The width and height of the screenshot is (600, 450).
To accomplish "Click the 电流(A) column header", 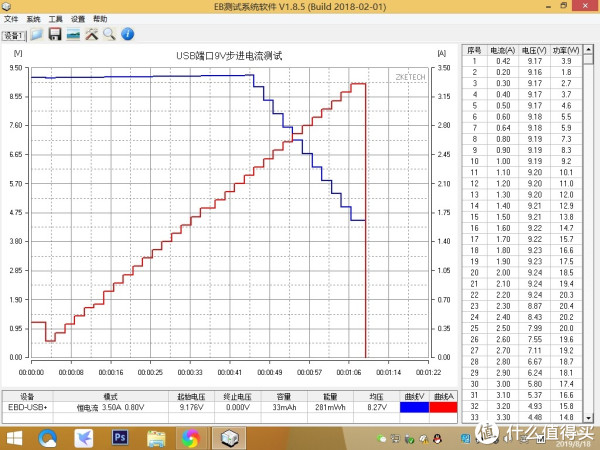I will click(x=503, y=50).
